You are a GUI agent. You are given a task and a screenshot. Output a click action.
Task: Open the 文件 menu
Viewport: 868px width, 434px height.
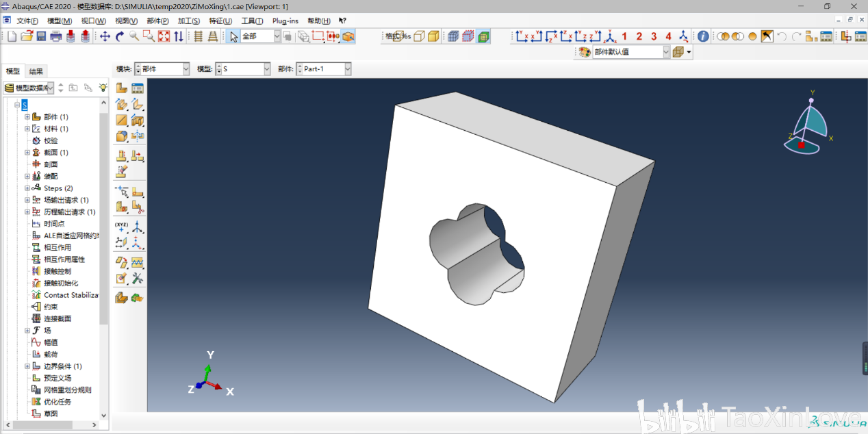click(27, 21)
